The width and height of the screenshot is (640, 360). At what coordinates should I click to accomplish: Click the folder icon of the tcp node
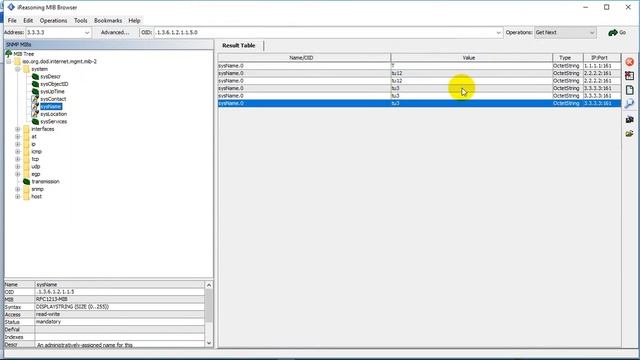click(x=27, y=159)
